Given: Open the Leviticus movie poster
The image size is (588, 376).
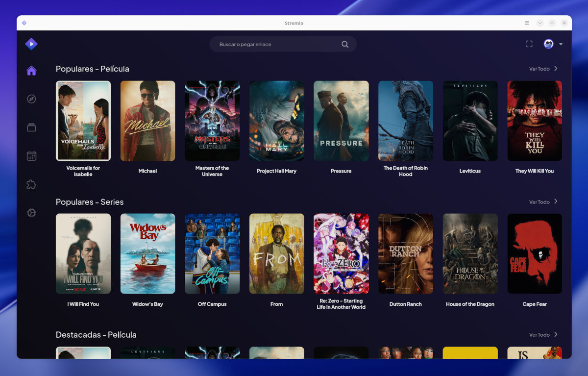Looking at the screenshot, I should (x=470, y=121).
